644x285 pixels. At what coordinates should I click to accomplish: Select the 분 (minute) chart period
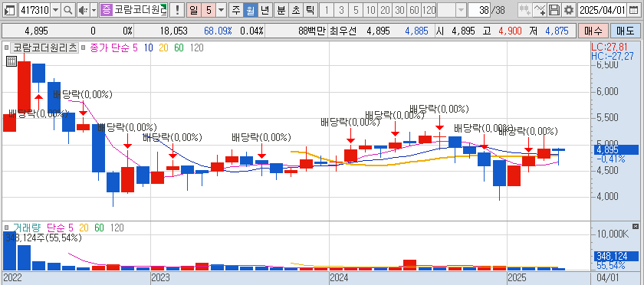point(281,10)
